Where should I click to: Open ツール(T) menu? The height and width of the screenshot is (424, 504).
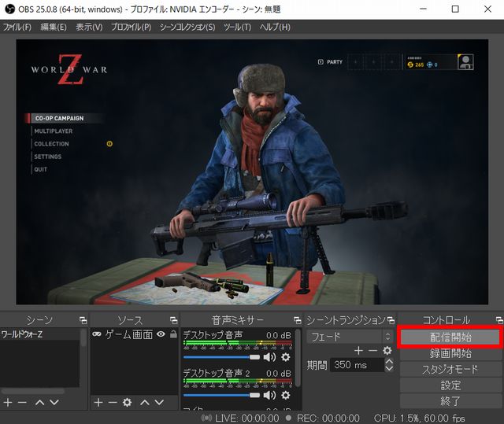tap(238, 27)
